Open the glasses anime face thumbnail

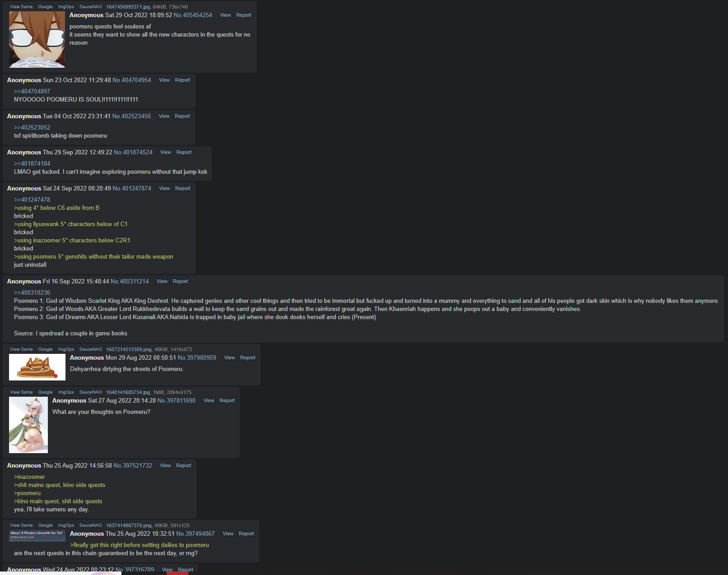coord(37,39)
